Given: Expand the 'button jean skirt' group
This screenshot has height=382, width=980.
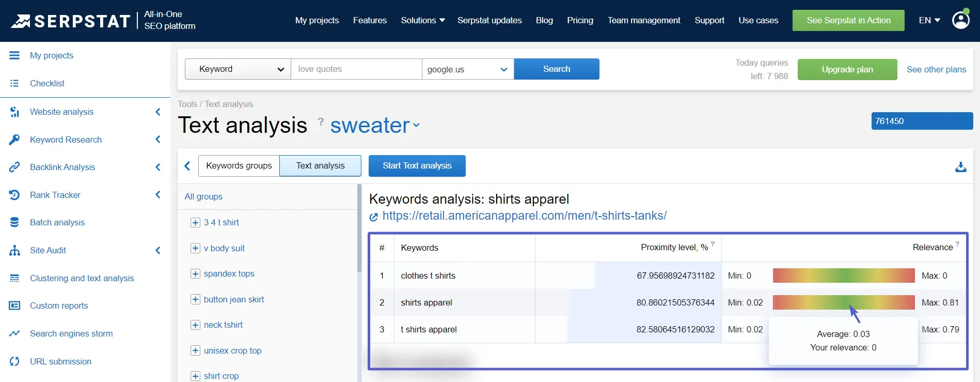Looking at the screenshot, I should point(195,299).
